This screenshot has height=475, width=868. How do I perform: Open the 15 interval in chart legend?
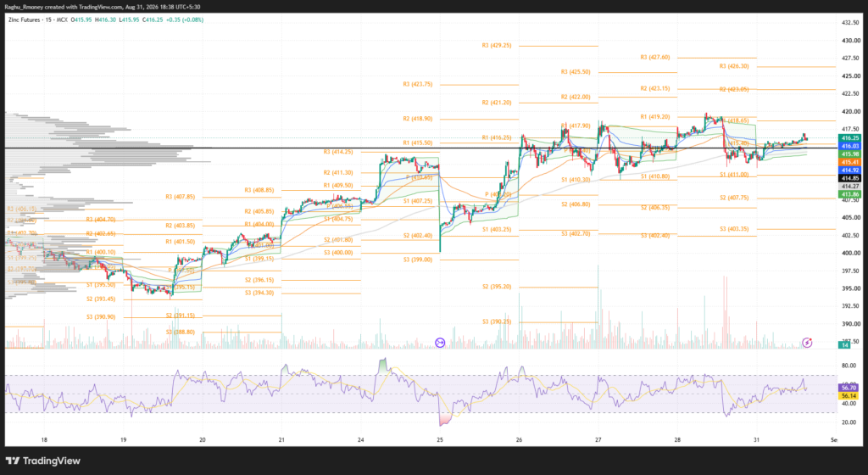[x=48, y=20]
